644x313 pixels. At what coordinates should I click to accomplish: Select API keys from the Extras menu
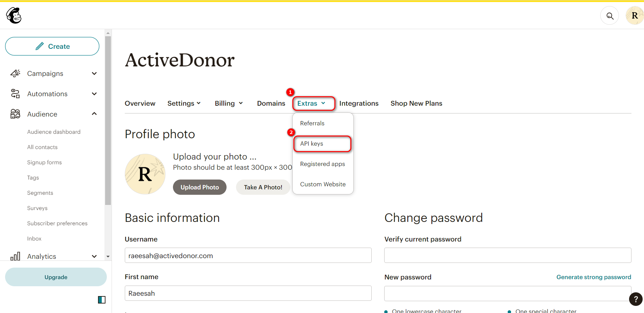pyautogui.click(x=311, y=143)
